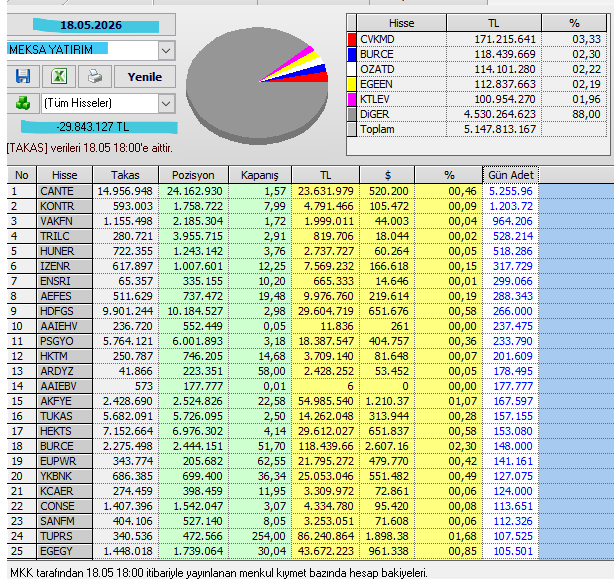This screenshot has height=579, width=614.
Task: Click the % header in summary table
Action: [x=574, y=23]
